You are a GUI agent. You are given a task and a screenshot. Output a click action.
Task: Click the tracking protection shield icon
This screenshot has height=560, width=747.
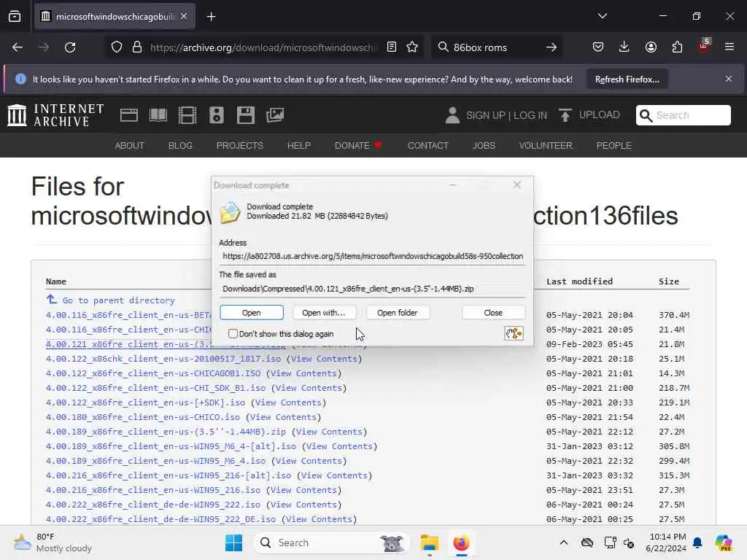point(117,47)
